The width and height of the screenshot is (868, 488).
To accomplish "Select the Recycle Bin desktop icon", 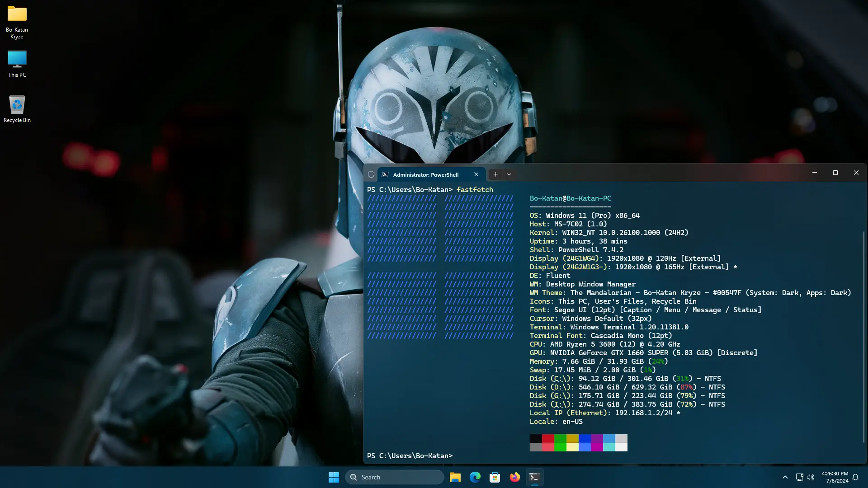I will [17, 109].
